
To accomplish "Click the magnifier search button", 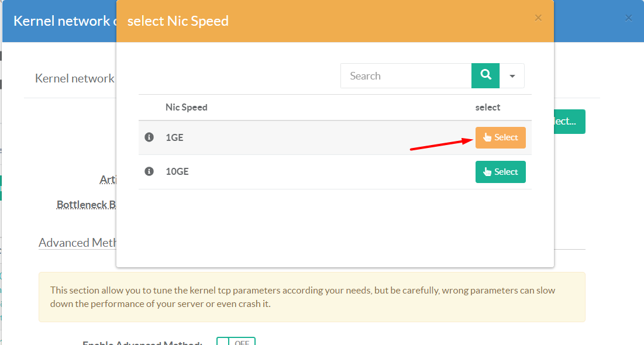I will (485, 75).
